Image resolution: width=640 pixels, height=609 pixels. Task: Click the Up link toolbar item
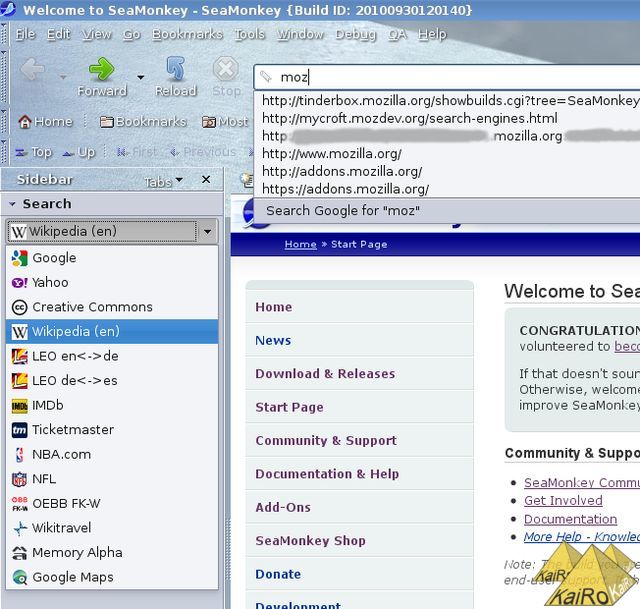(x=79, y=152)
